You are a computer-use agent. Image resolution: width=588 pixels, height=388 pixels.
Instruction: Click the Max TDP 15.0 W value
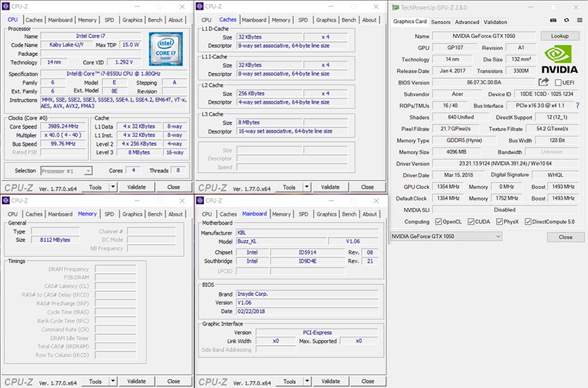point(131,45)
